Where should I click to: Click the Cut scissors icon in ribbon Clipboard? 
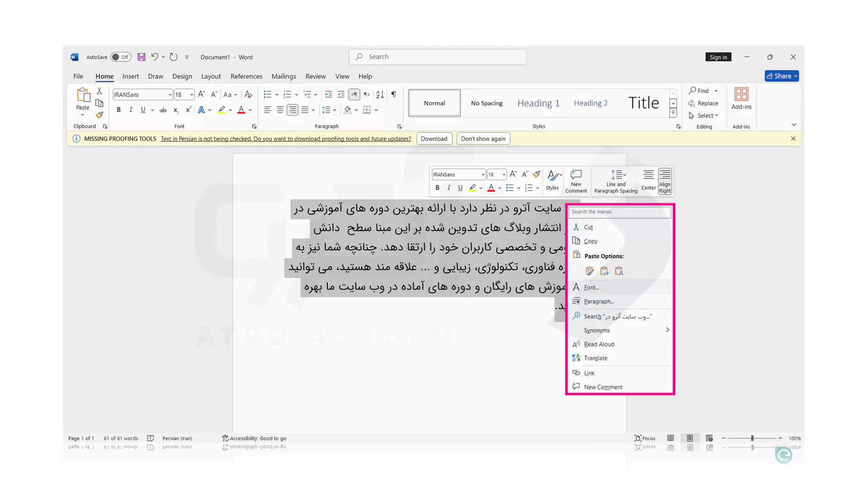click(99, 91)
